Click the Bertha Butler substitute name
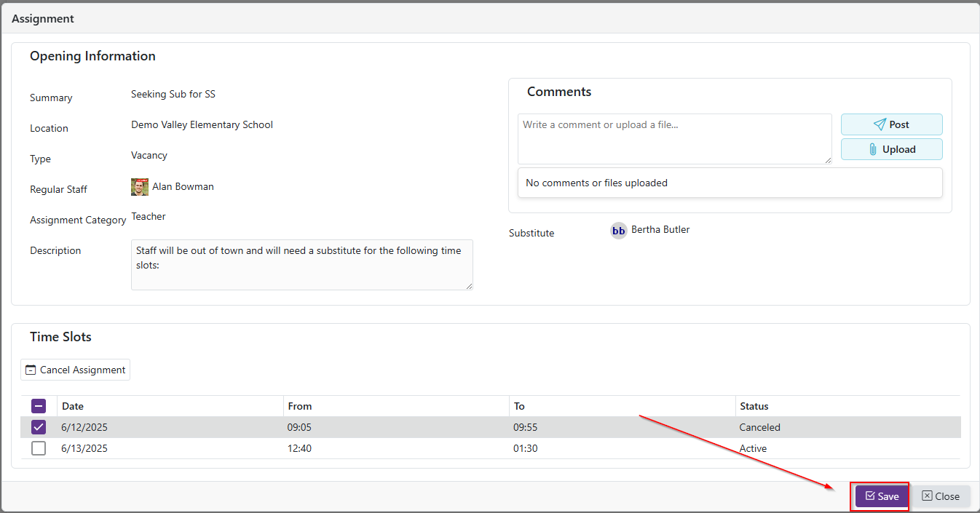980x513 pixels. pos(660,230)
